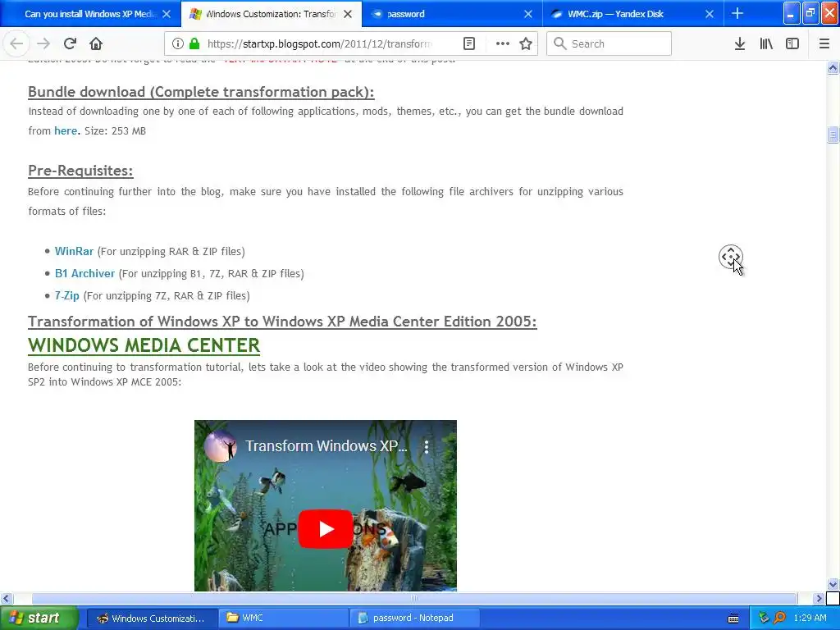The width and height of the screenshot is (840, 630).
Task: Click the green padlock security icon
Action: pyautogui.click(x=194, y=43)
